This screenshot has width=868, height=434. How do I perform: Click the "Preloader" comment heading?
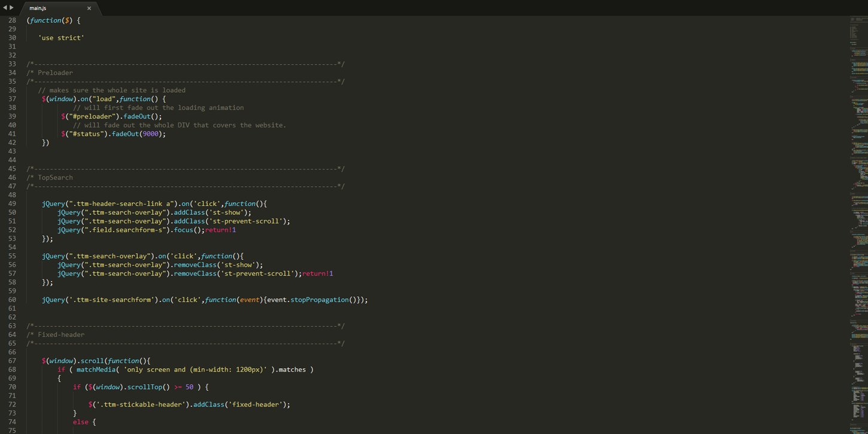coord(55,72)
